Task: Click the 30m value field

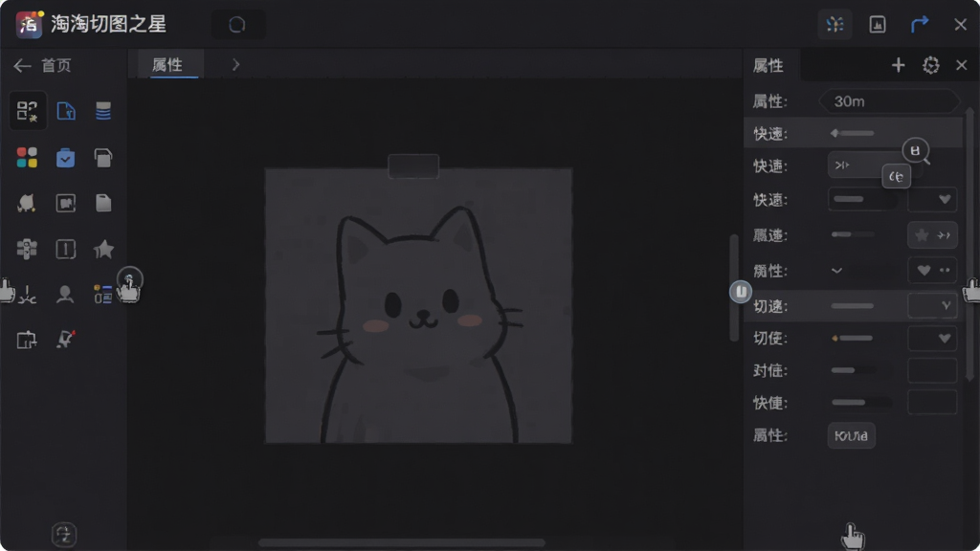Action: [889, 101]
